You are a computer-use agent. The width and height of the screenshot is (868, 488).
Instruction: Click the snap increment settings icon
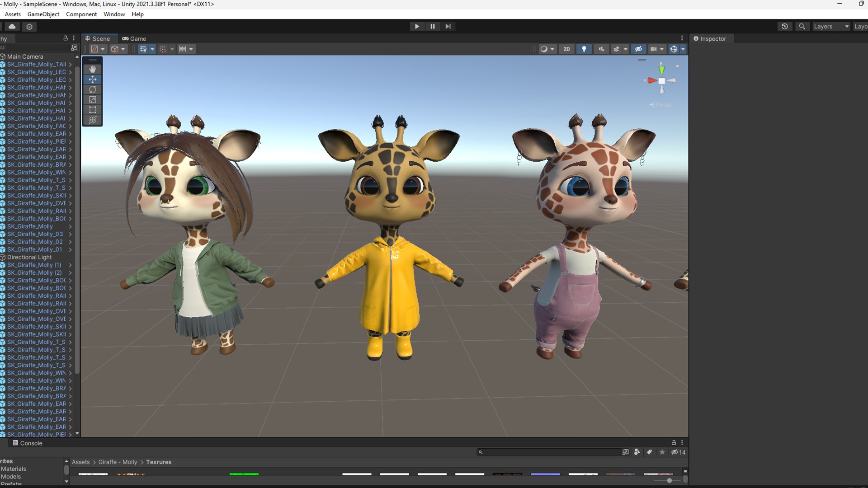click(x=185, y=49)
